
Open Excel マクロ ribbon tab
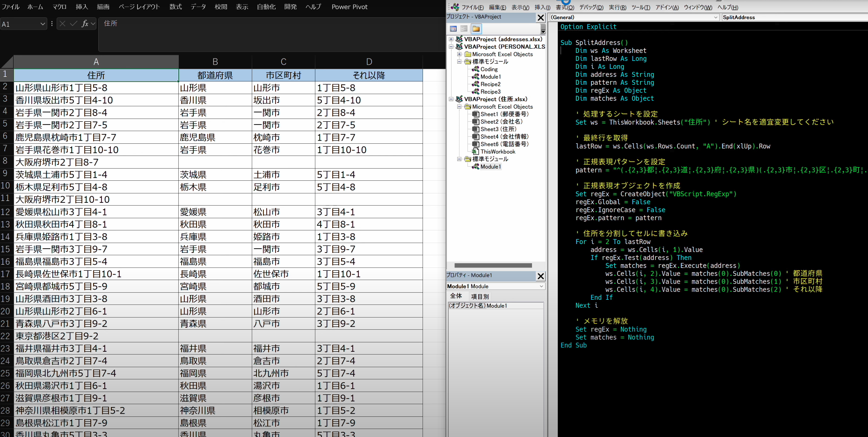59,7
